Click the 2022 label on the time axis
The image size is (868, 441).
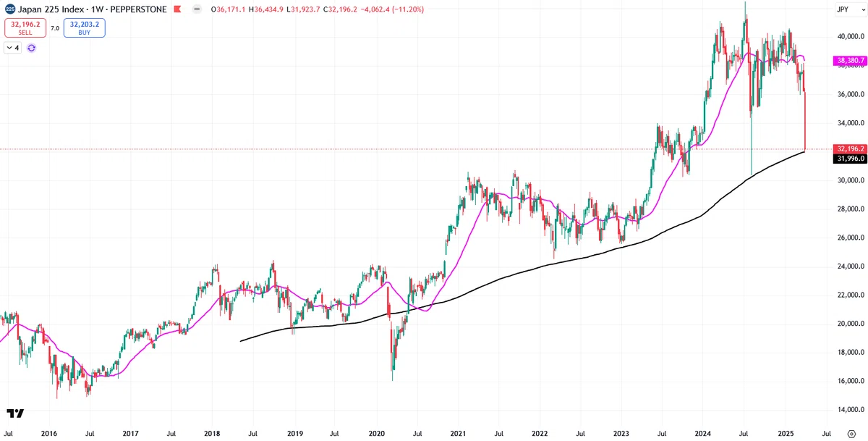click(x=540, y=434)
